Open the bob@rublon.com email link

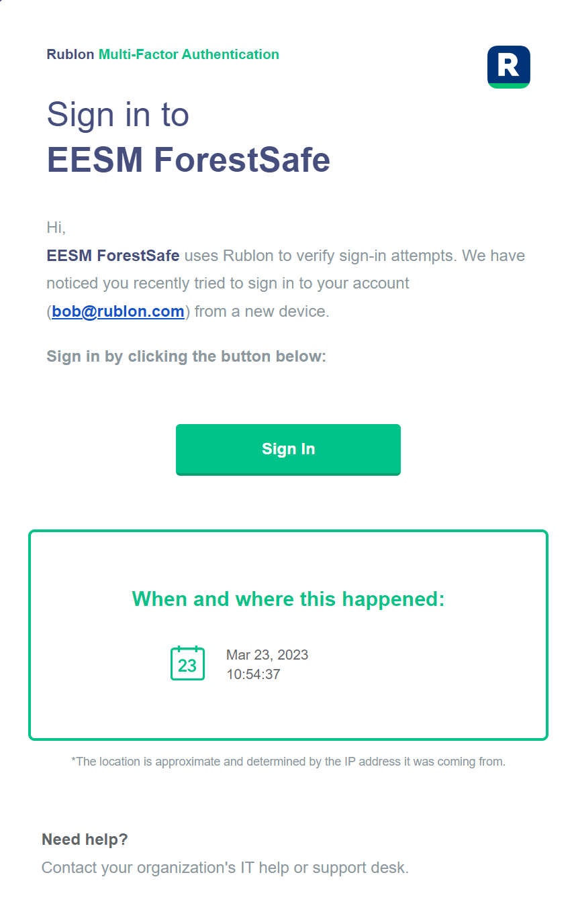pos(118,311)
